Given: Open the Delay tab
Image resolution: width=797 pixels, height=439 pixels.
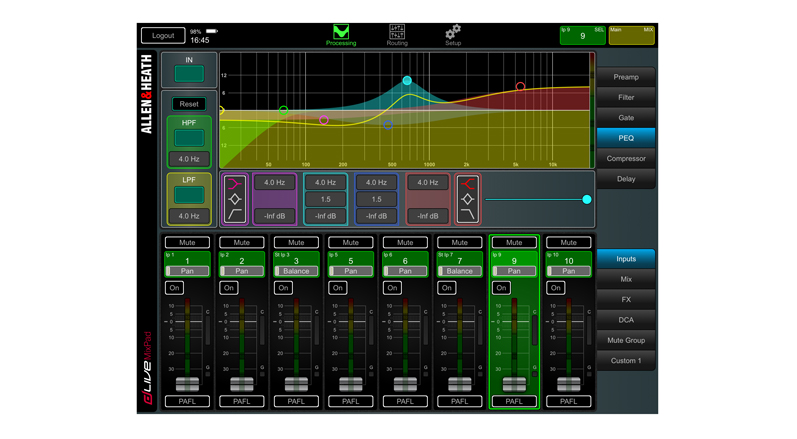Looking at the screenshot, I should pyautogui.click(x=626, y=178).
